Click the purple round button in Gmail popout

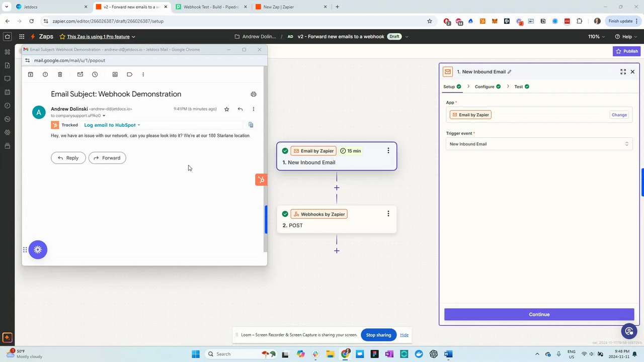[38, 250]
